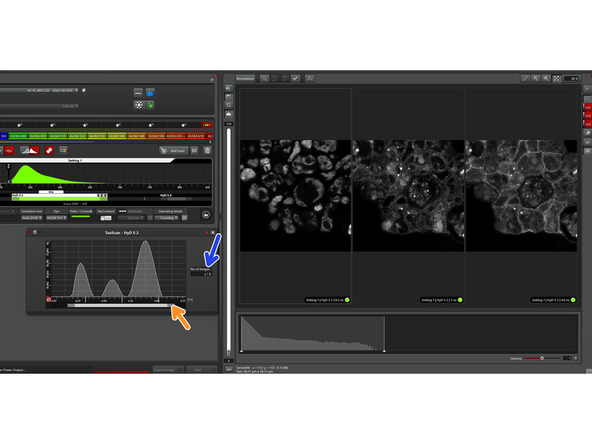This screenshot has width=592, height=444.
Task: Click the 3D view icon on right sidebar
Action: click(x=588, y=142)
